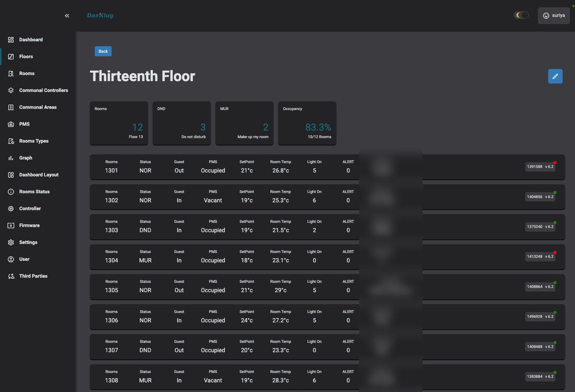Click room number 1301
575x392 pixels.
point(111,171)
